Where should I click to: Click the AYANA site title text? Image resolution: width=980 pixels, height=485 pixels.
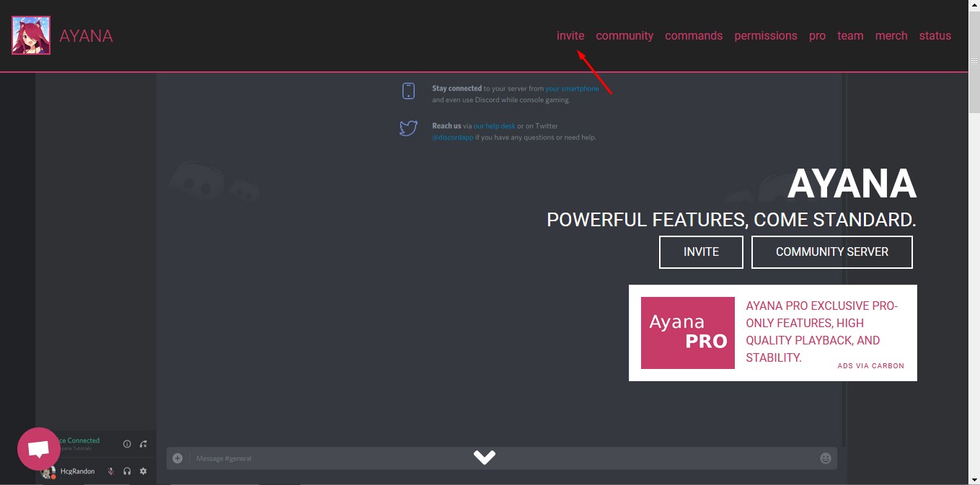[86, 36]
